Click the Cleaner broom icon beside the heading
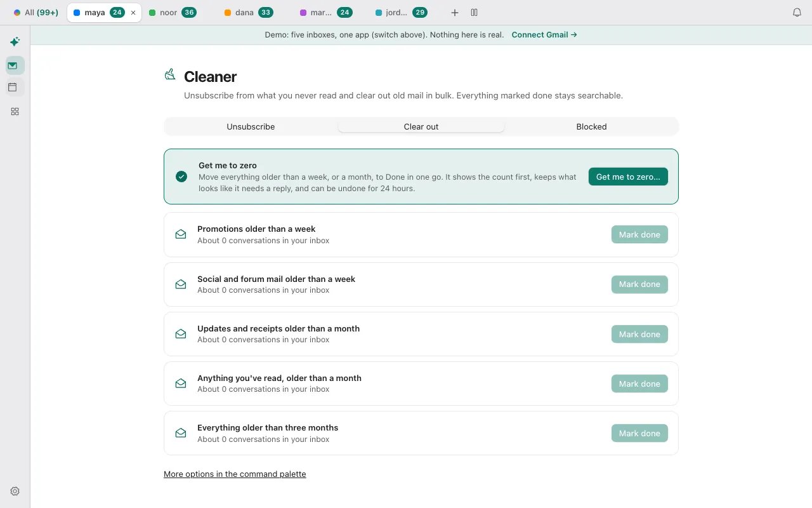The width and height of the screenshot is (812, 508). point(170,75)
